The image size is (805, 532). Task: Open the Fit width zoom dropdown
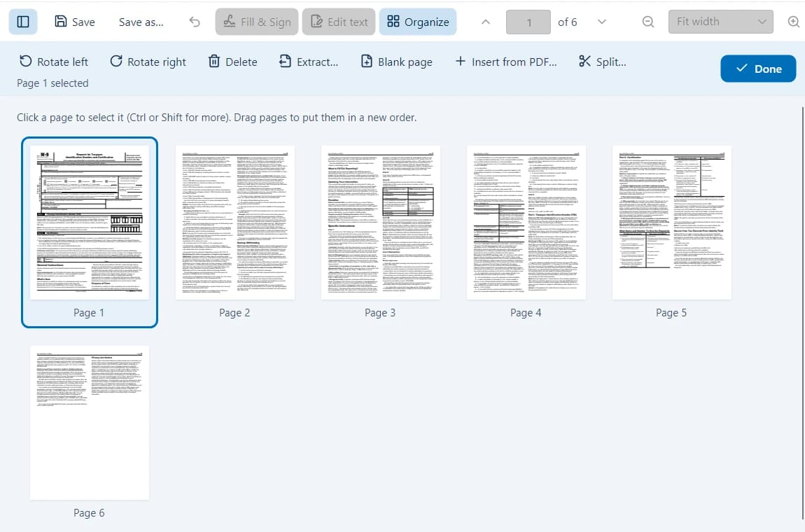click(x=721, y=22)
